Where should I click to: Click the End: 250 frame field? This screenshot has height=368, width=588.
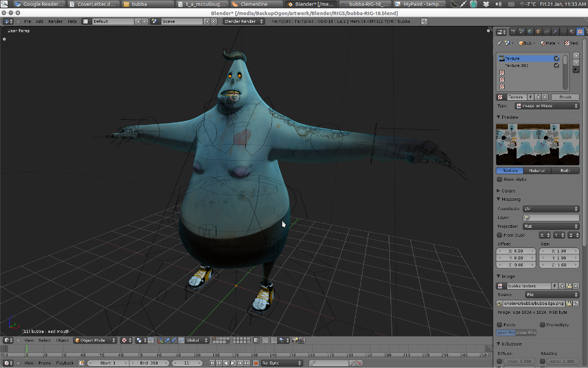pyautogui.click(x=149, y=363)
